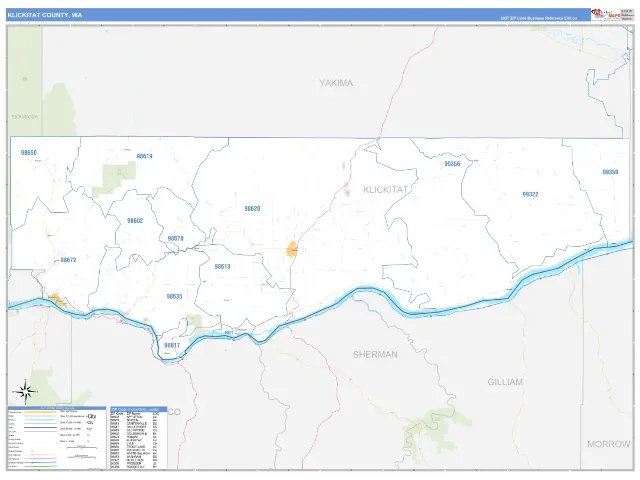640x480 pixels.
Task: Select ZIP code label 98650
Action: tap(29, 153)
